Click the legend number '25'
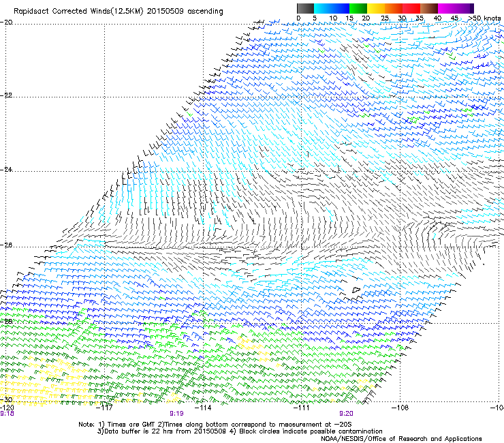 [385, 18]
